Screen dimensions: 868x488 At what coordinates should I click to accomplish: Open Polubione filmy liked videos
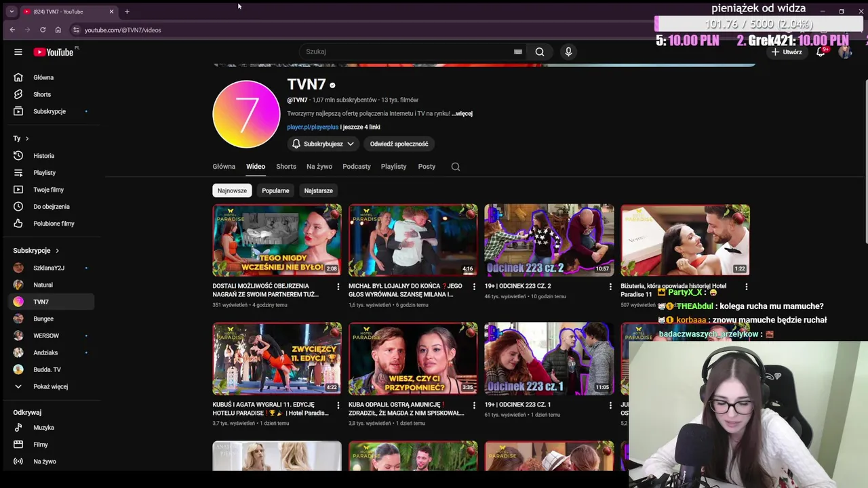[52, 224]
